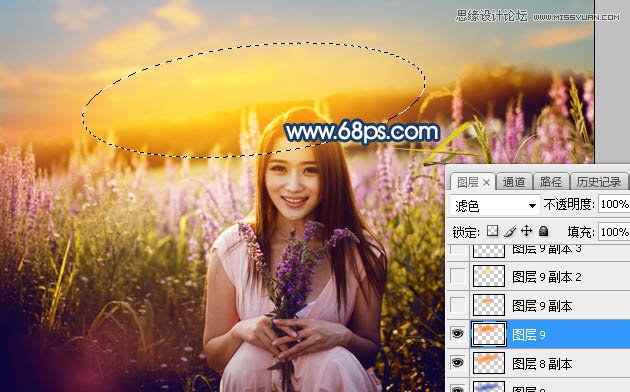Select thumbnail of layer 图层 9
This screenshot has width=630, height=392.
489,334
